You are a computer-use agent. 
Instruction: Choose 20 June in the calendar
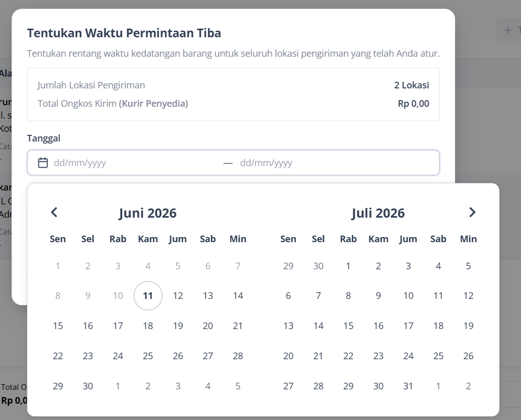pos(208,325)
